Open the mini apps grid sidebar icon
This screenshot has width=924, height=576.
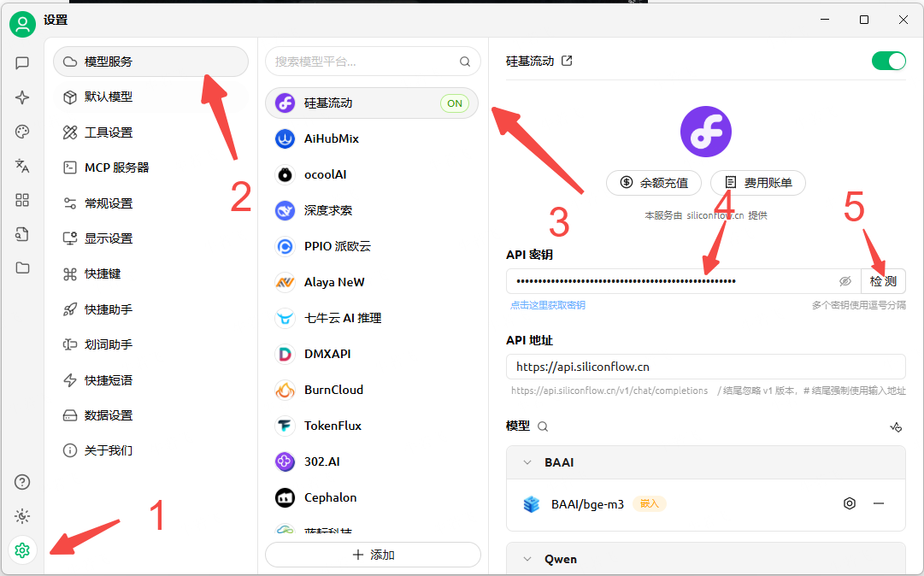pos(22,200)
